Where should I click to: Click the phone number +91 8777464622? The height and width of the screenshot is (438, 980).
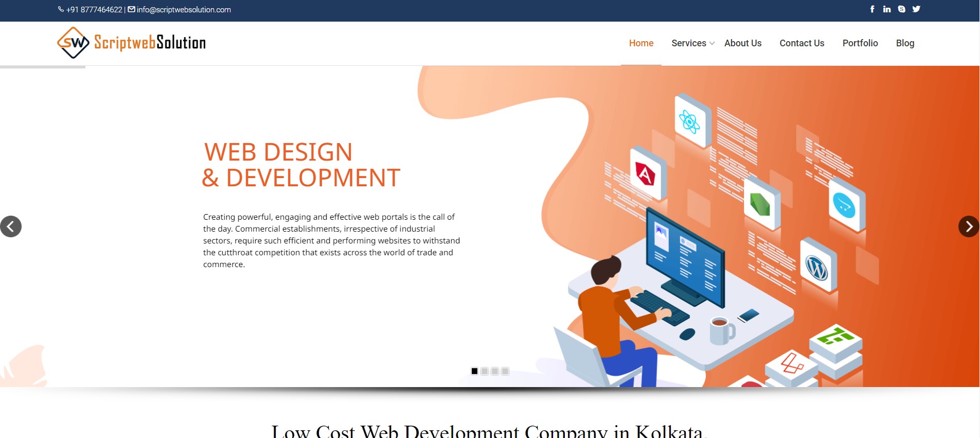[94, 10]
